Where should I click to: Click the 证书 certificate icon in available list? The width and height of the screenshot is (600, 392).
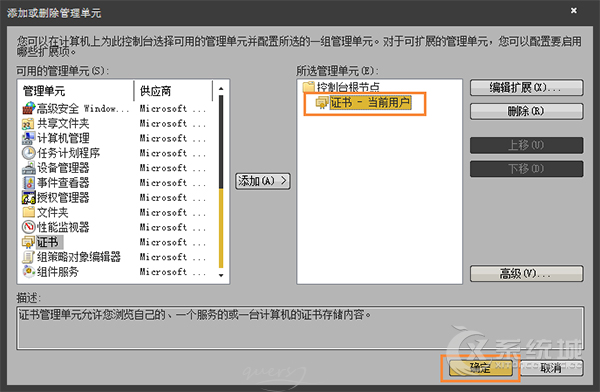pyautogui.click(x=29, y=242)
